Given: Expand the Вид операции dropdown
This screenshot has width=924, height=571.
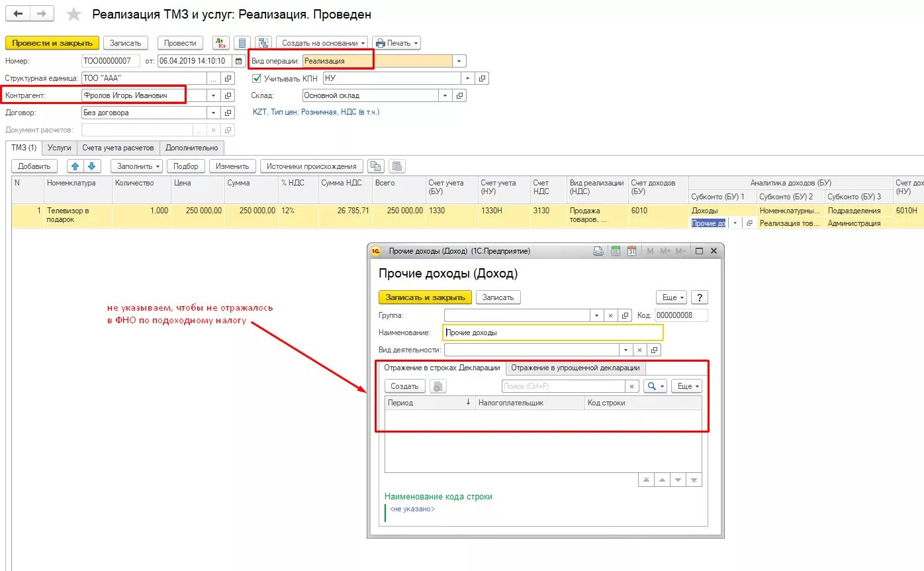Looking at the screenshot, I should pos(459,61).
